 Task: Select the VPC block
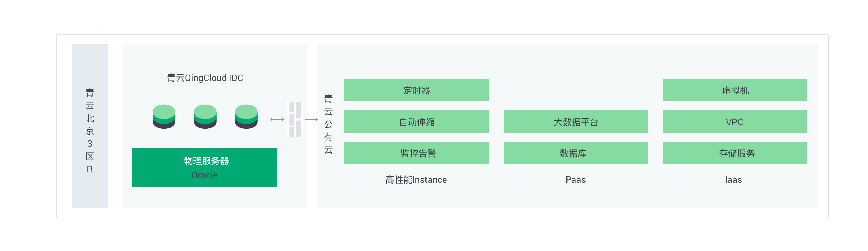point(735,121)
